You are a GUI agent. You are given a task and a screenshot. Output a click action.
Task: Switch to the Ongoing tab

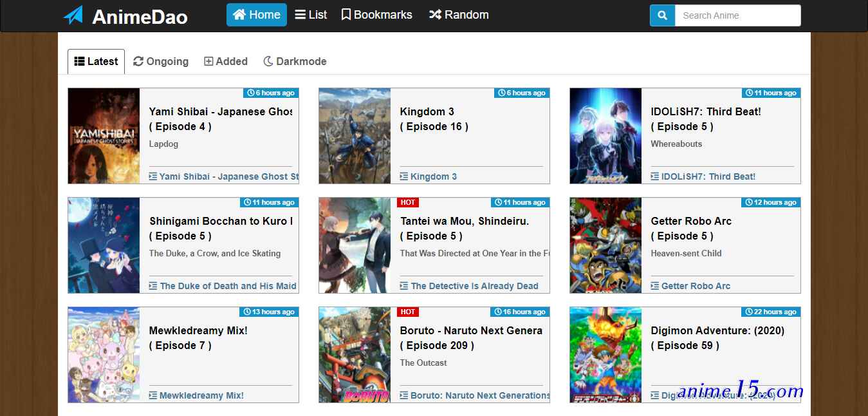click(x=161, y=62)
